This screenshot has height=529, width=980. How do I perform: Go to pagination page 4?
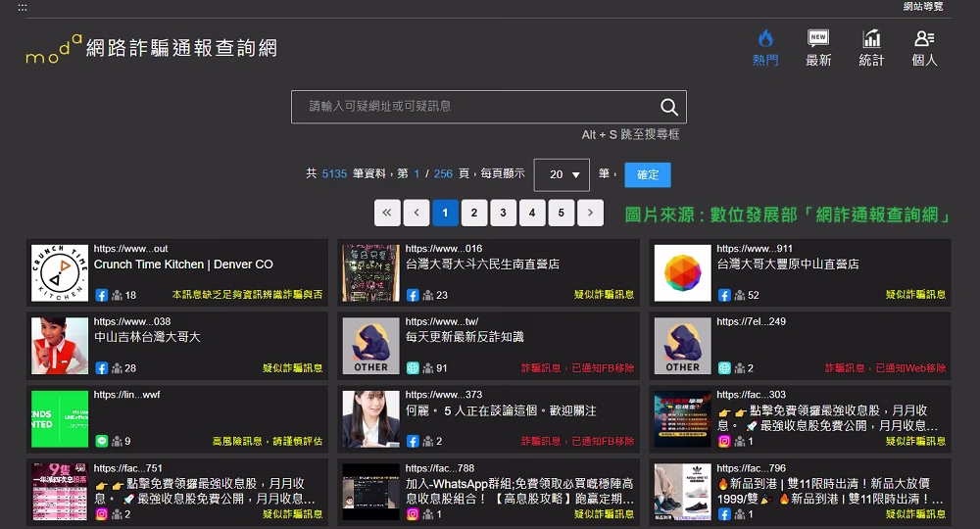532,213
